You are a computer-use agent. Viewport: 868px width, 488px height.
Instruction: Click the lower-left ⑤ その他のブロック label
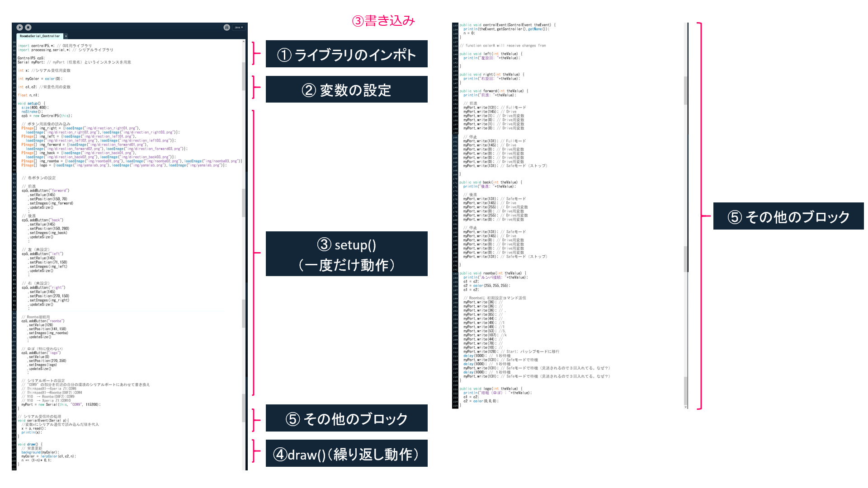coord(346,418)
